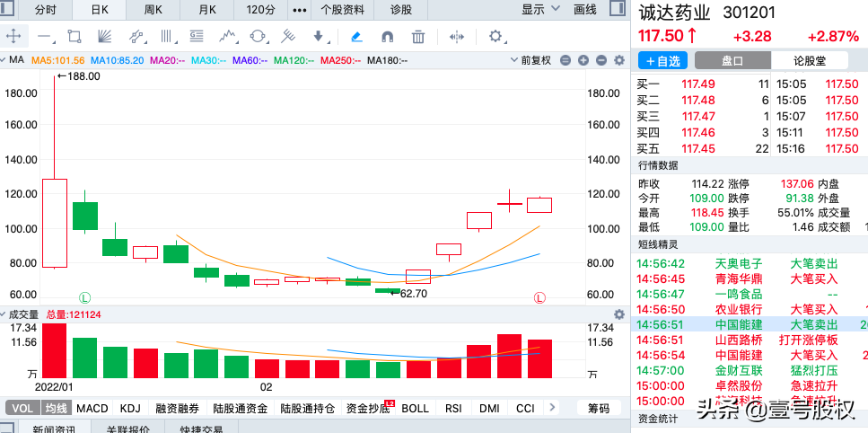Screen dimensions: 868x433
Task: Switch to KDJ indicator
Action: pos(130,409)
